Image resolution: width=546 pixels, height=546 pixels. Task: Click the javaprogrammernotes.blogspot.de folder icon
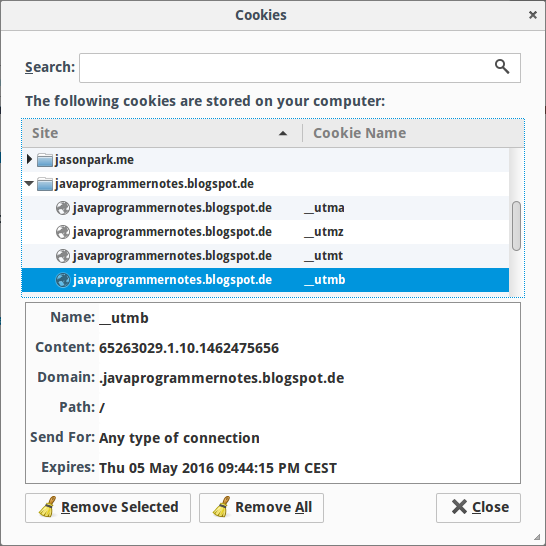[x=45, y=184]
